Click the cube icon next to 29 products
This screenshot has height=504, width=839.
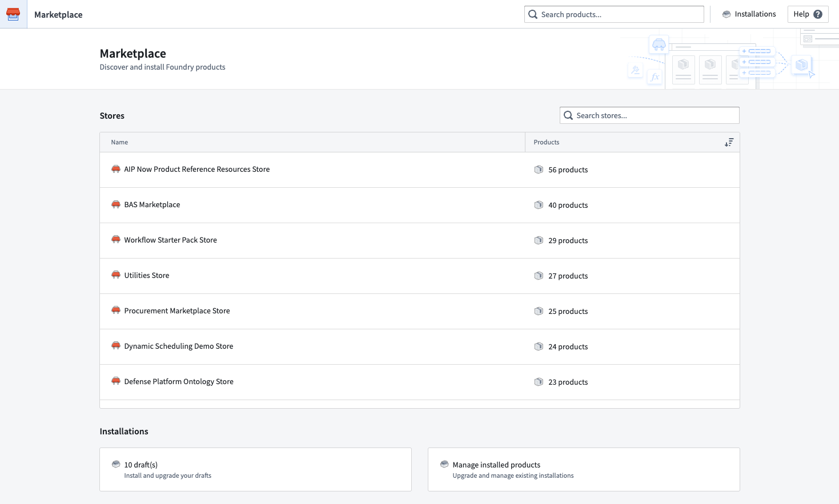tap(539, 240)
